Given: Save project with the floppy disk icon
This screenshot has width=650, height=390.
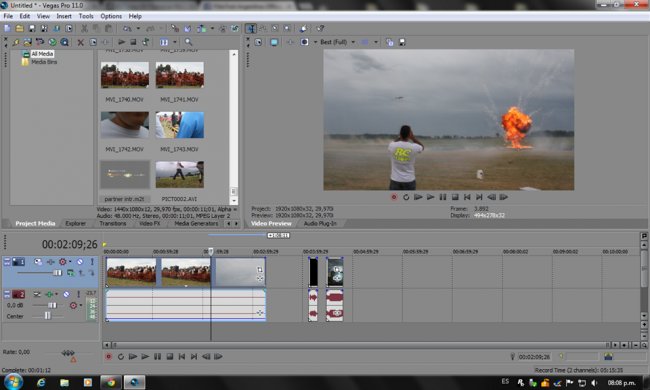Looking at the screenshot, I should point(32,29).
